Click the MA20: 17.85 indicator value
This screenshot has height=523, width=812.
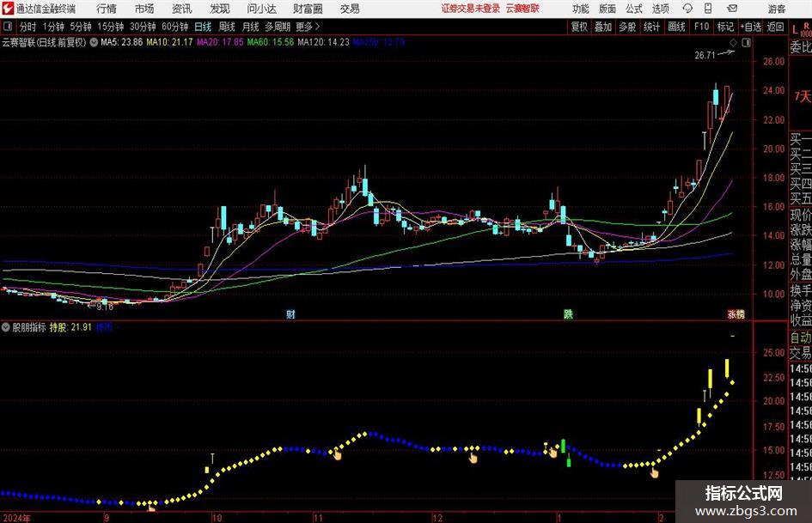[220, 42]
